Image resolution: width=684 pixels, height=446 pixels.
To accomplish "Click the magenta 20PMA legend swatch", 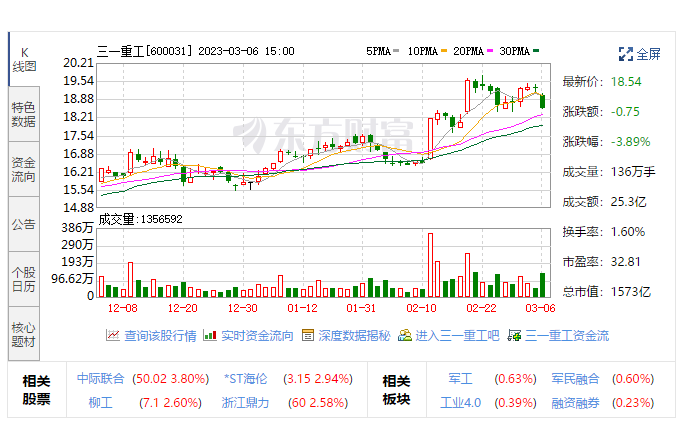I will pos(490,51).
